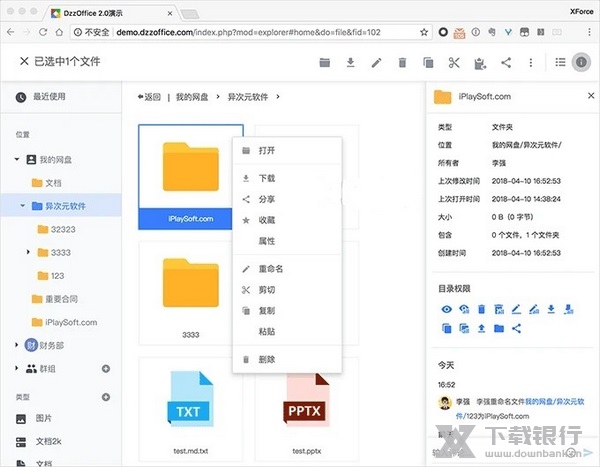600x467 pixels.
Task: Open 最近使用 in the sidebar
Action: [61, 97]
